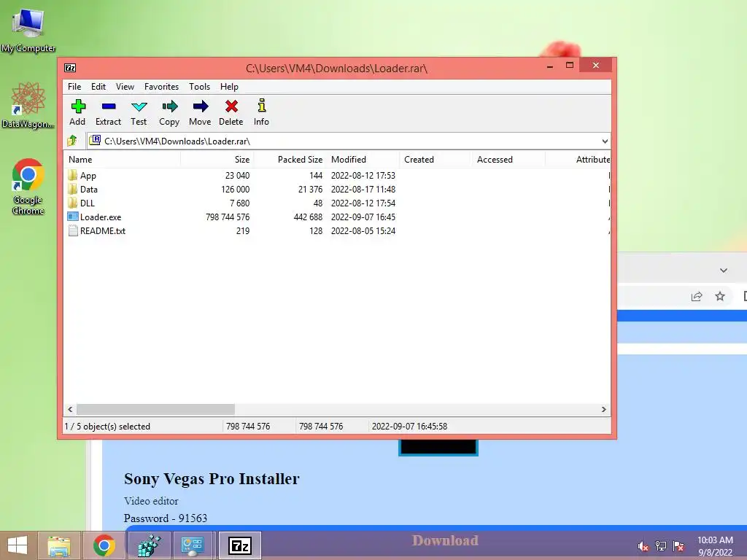The width and height of the screenshot is (747, 560).
Task: Click the Add toolbar icon
Action: tap(77, 106)
